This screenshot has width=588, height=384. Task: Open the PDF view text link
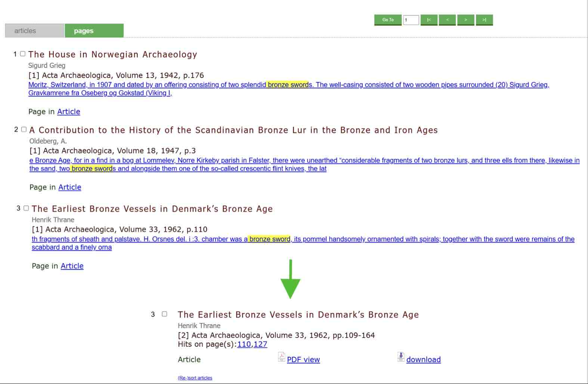click(x=303, y=359)
